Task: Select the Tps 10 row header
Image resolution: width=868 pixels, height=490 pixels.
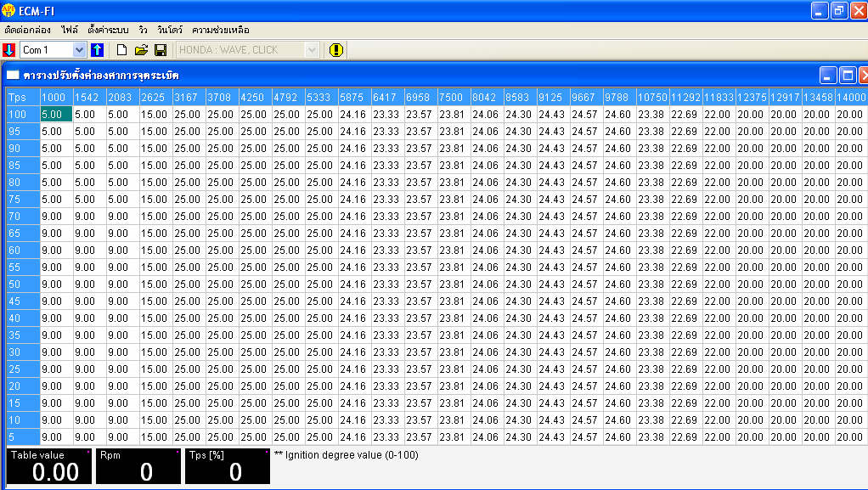Action: click(x=23, y=420)
